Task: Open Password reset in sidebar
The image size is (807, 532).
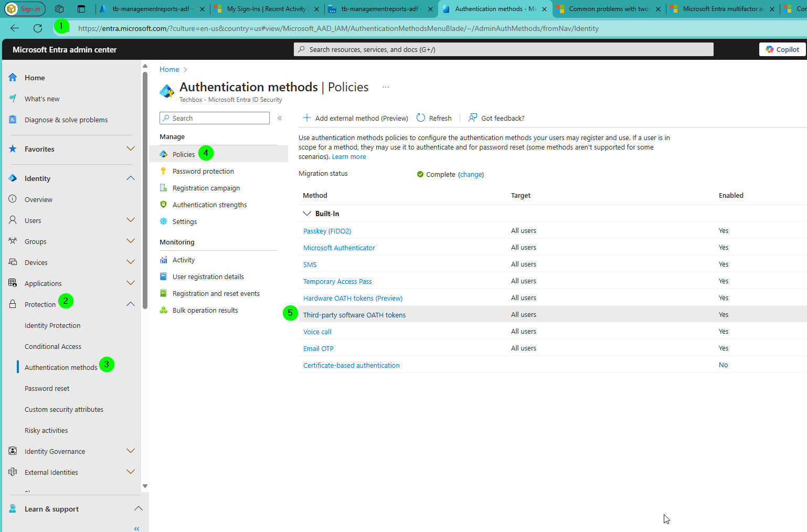Action: click(47, 388)
